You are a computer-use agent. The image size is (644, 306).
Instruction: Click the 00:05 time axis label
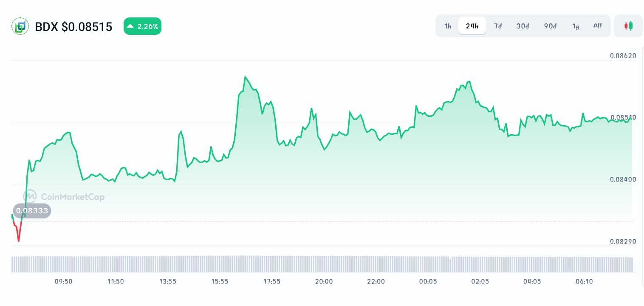tap(428, 281)
